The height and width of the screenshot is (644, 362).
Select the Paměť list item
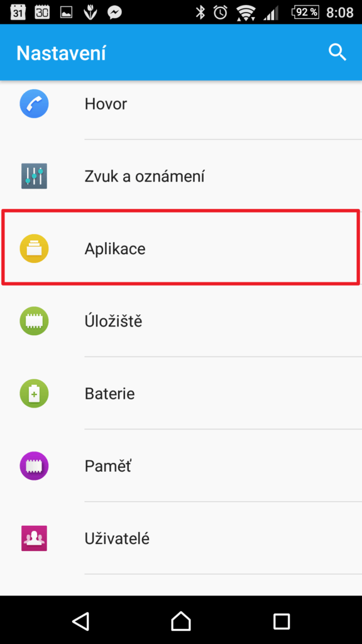click(181, 466)
